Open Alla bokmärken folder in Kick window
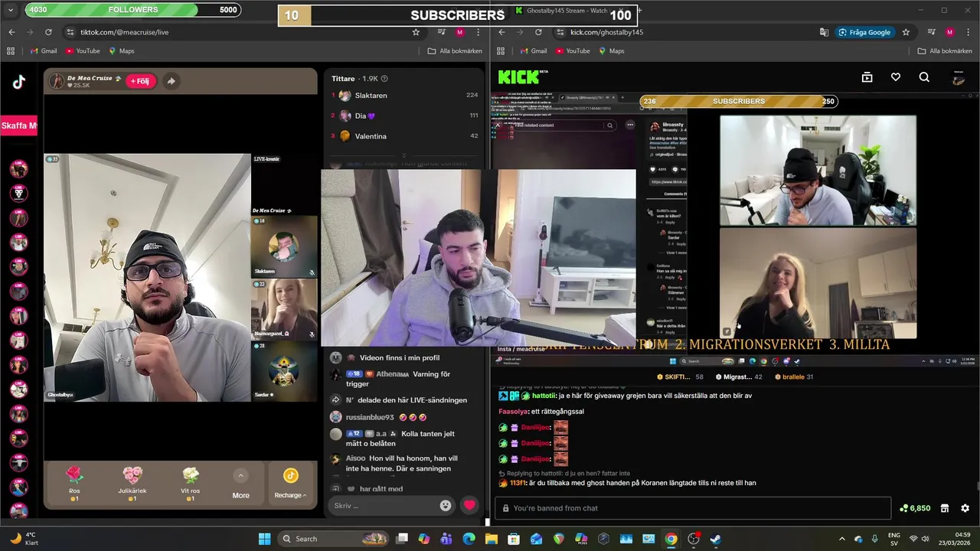Viewport: 980px width, 551px height. pos(945,51)
